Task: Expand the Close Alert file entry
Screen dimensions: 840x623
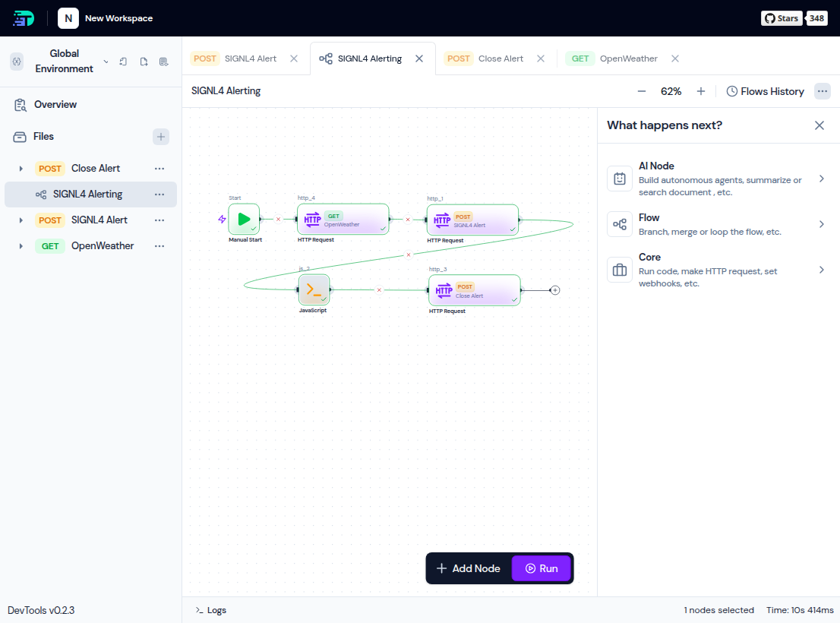Action: point(22,168)
